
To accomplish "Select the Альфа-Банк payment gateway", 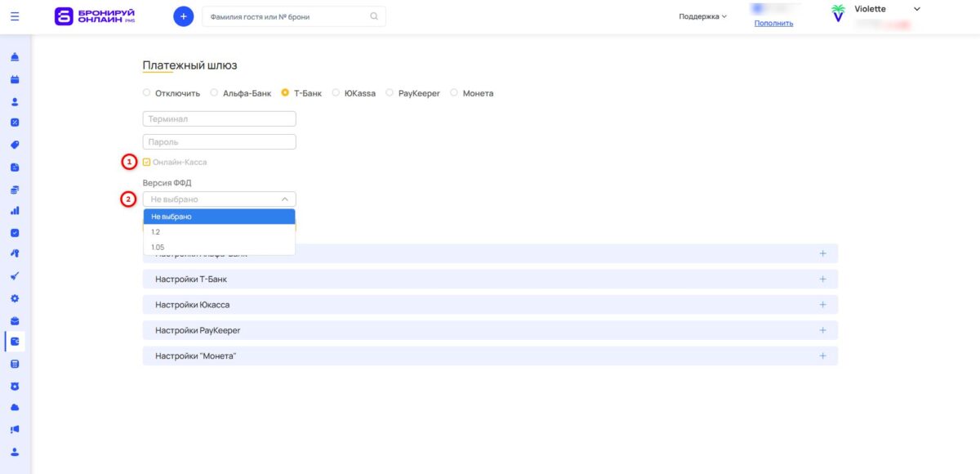I will click(214, 93).
